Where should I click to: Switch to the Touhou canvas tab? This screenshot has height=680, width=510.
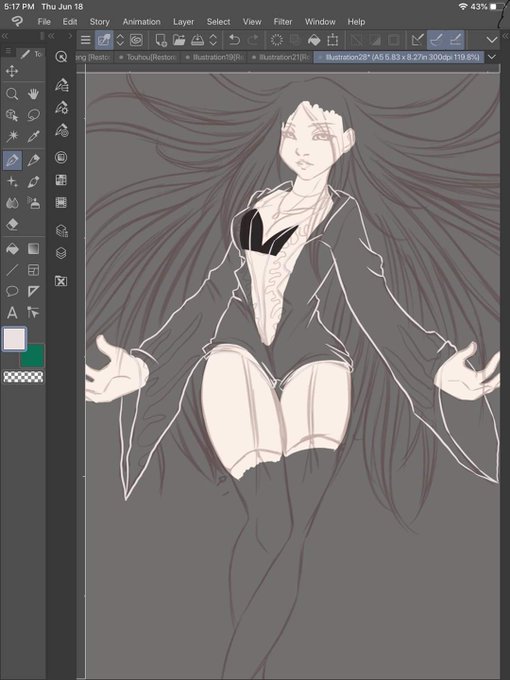(147, 57)
